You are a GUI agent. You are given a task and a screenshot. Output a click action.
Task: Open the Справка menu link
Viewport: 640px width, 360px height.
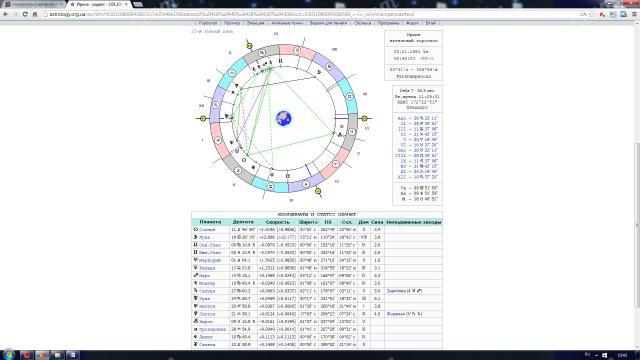(x=362, y=23)
